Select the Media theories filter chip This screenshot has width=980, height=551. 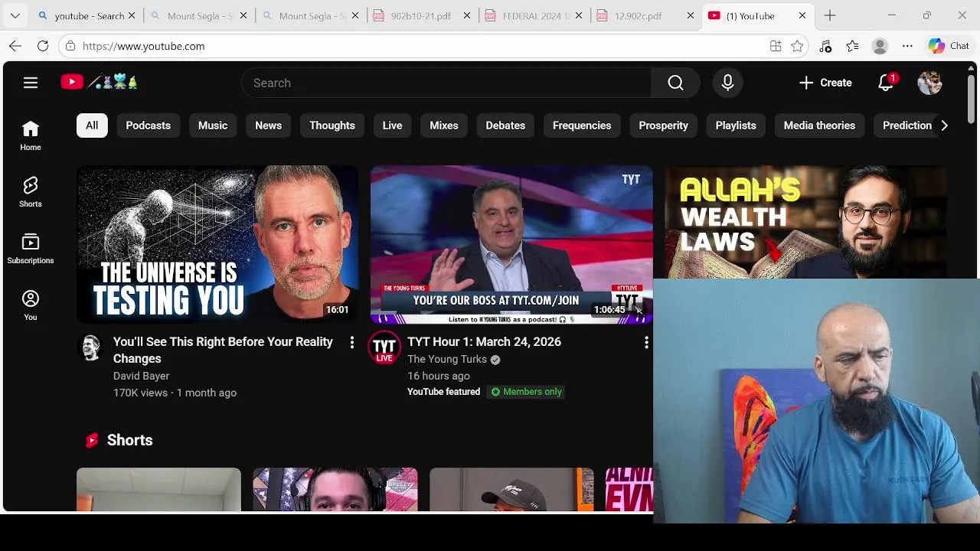819,126
